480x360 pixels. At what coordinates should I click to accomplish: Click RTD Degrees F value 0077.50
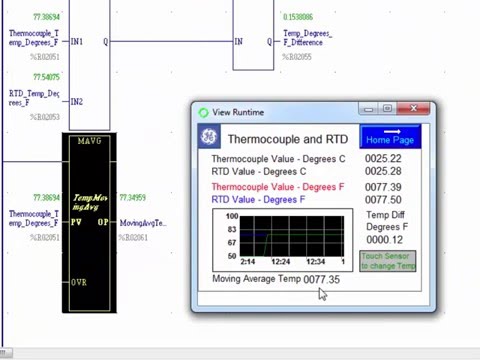click(383, 200)
